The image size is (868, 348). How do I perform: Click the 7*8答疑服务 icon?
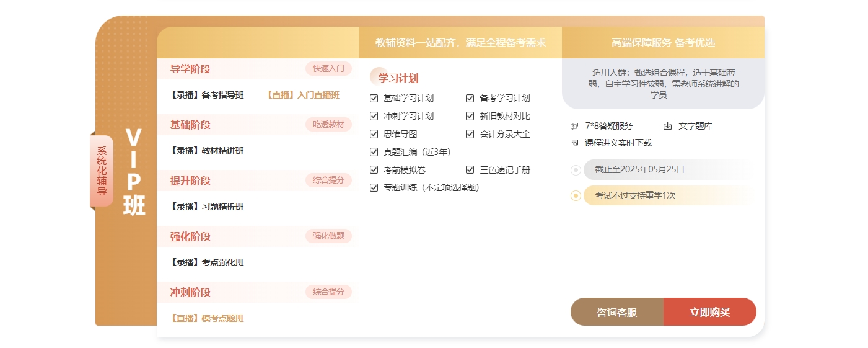point(574,126)
